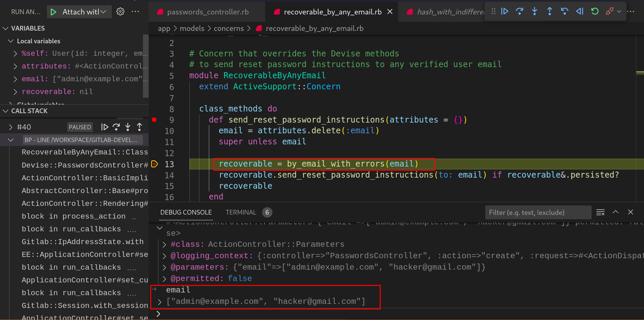The image size is (644, 320).
Task: Click the app breadcrumb segment
Action: pyautogui.click(x=164, y=29)
